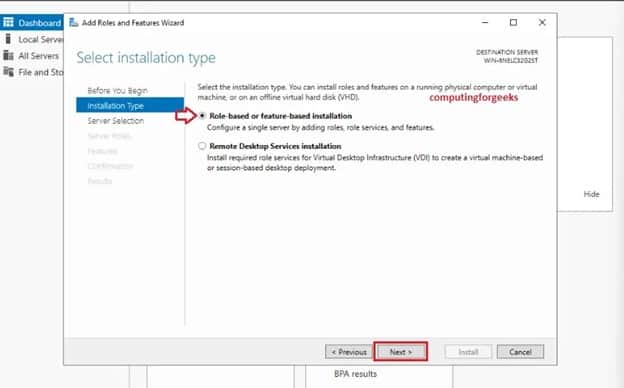Open Local Server in Server Manager sidebar
The height and width of the screenshot is (388, 624).
tap(32, 39)
